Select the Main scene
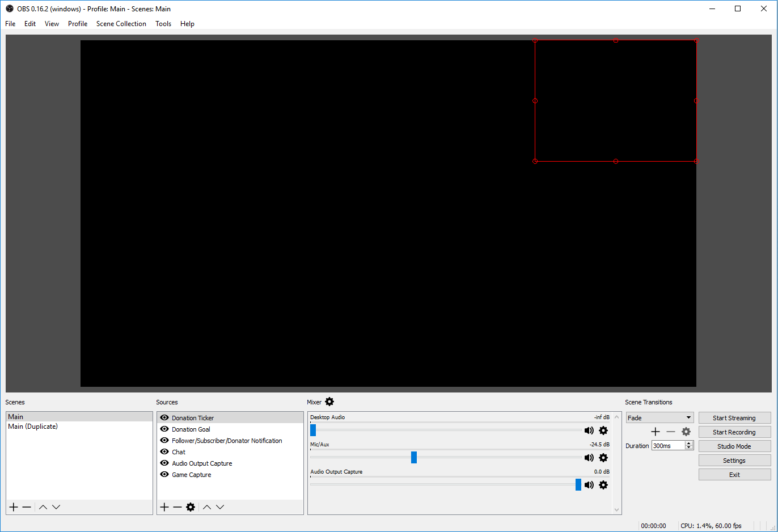This screenshot has width=778, height=532. click(79, 417)
